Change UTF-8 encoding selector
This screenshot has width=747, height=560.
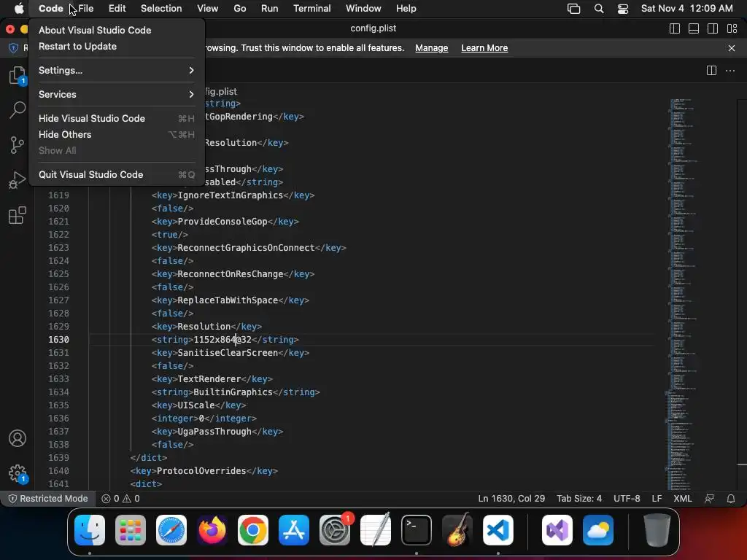627,499
